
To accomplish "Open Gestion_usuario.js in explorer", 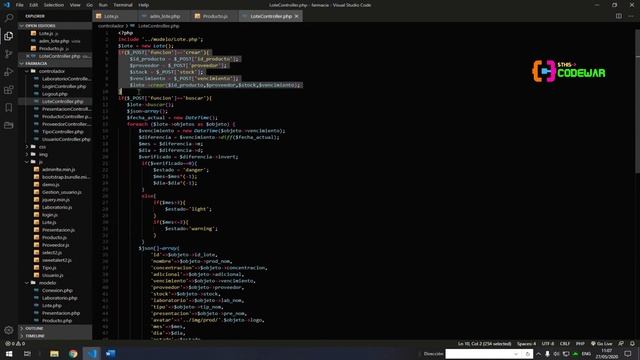I will click(x=62, y=192).
